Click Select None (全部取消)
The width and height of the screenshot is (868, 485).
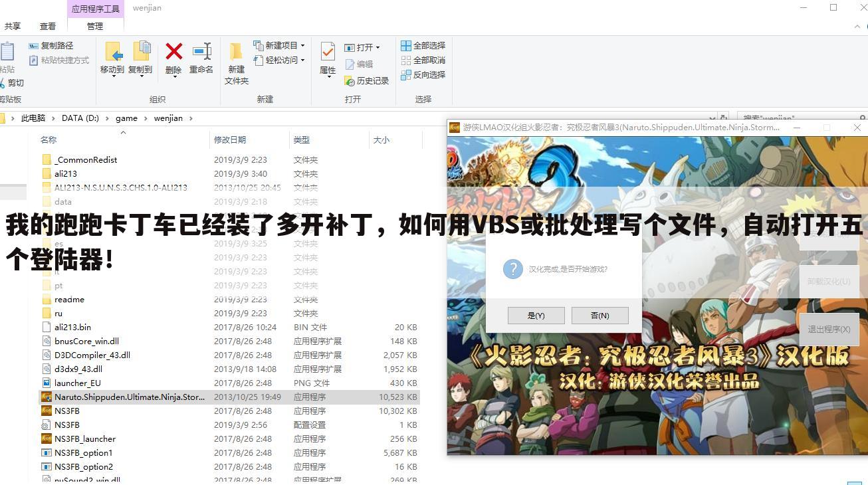[x=423, y=60]
